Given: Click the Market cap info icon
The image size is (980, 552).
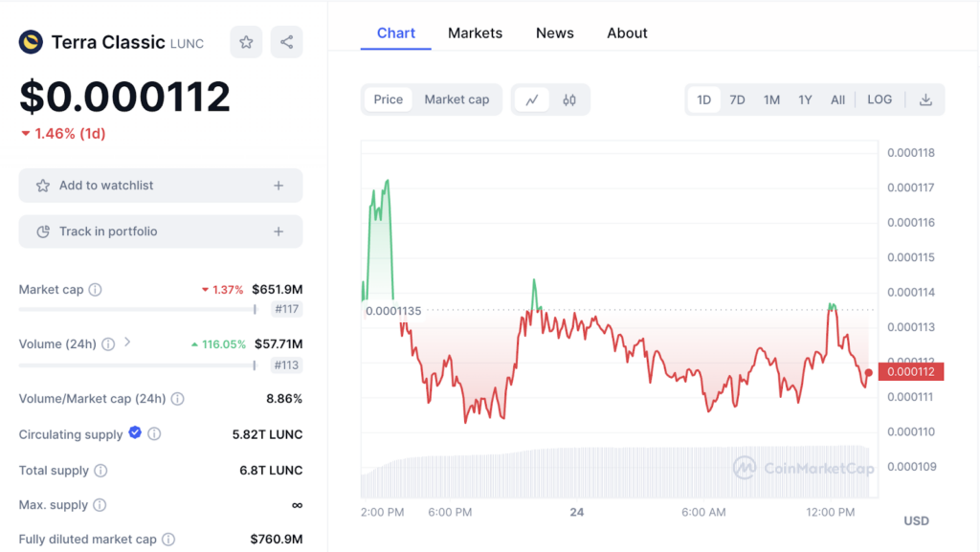Looking at the screenshot, I should [x=96, y=290].
